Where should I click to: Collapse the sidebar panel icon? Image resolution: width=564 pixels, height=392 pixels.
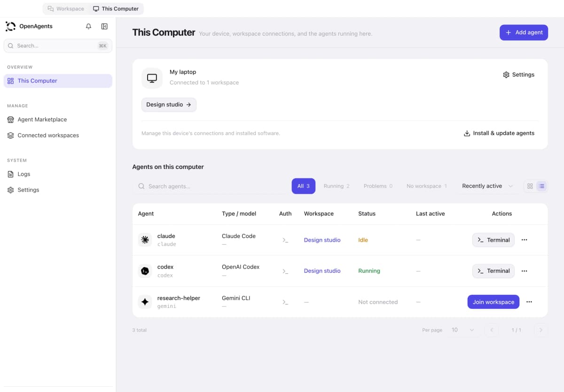[x=104, y=26]
